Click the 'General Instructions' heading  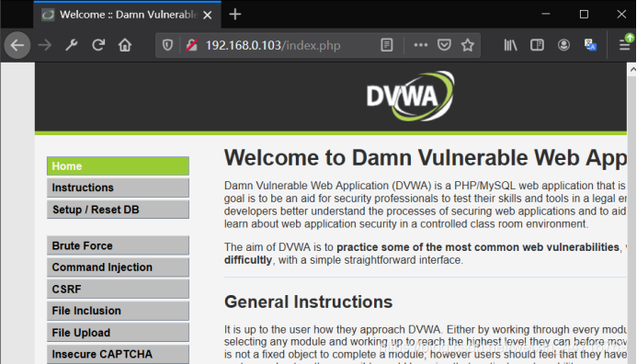point(308,301)
